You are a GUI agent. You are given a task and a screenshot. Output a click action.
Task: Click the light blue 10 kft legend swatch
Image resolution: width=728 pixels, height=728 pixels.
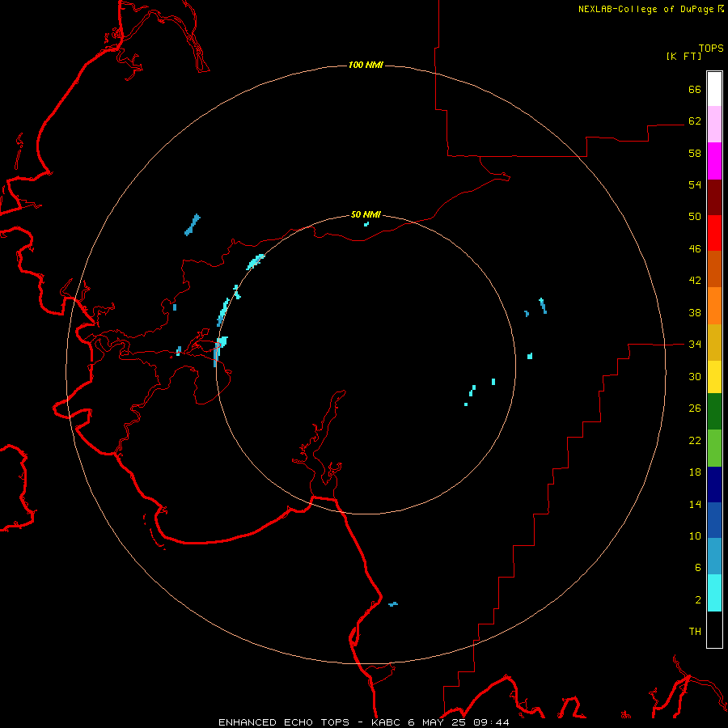pos(714,557)
